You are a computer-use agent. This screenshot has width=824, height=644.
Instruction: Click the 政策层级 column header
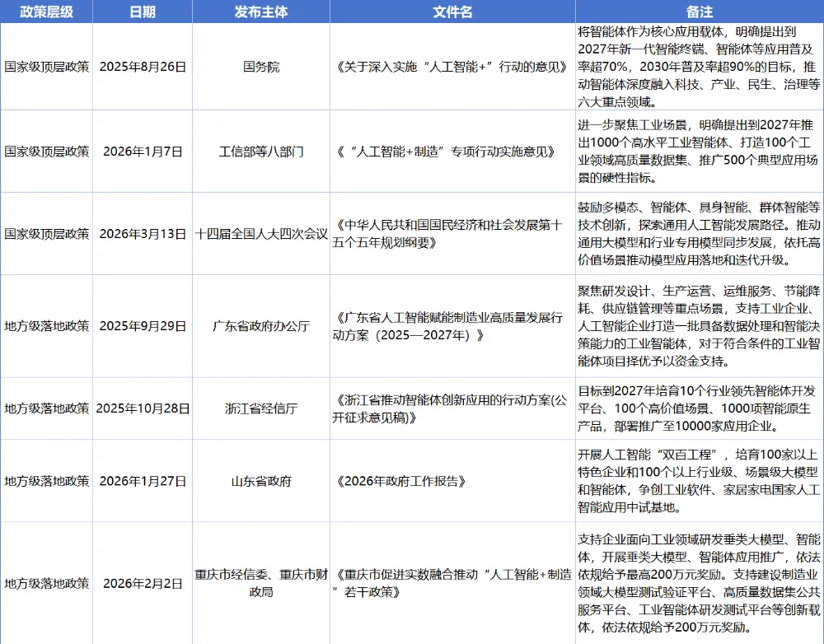click(46, 12)
